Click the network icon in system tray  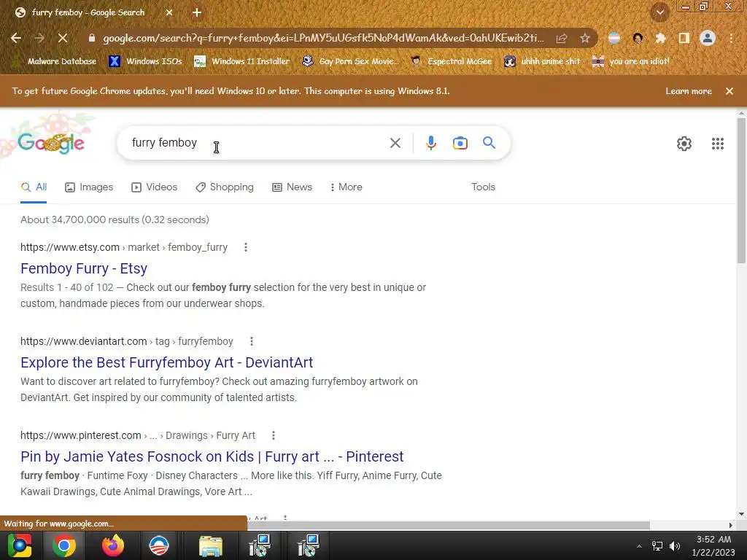(x=657, y=545)
